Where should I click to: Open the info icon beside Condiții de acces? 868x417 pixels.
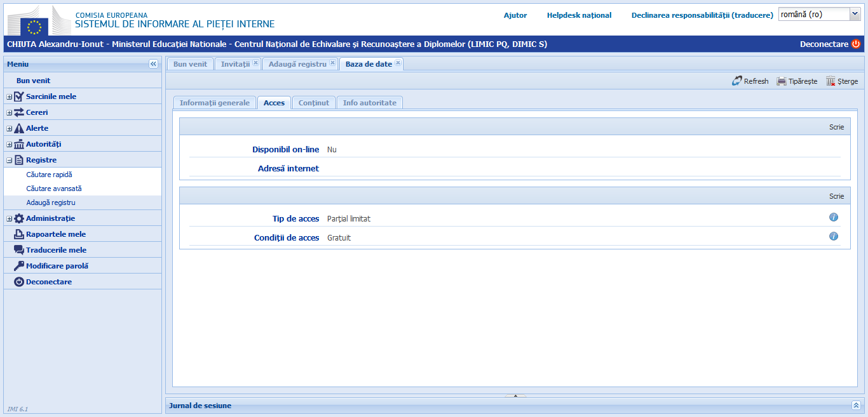coord(834,236)
